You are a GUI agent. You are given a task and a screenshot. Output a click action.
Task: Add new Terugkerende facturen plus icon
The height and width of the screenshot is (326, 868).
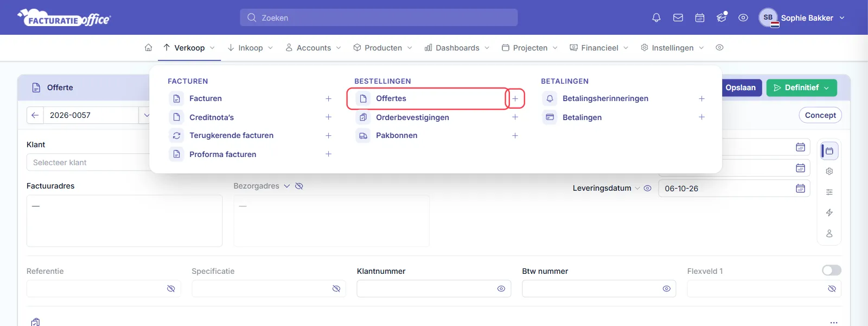[328, 135]
